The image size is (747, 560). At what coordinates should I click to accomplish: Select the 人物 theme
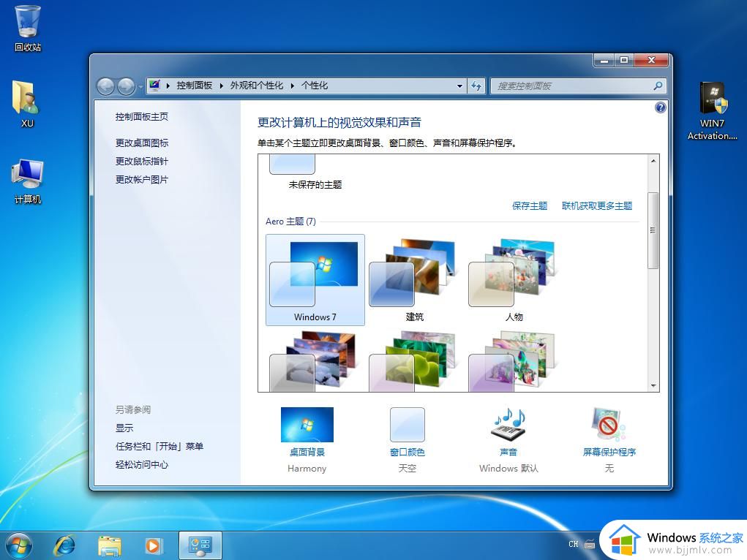coord(514,280)
